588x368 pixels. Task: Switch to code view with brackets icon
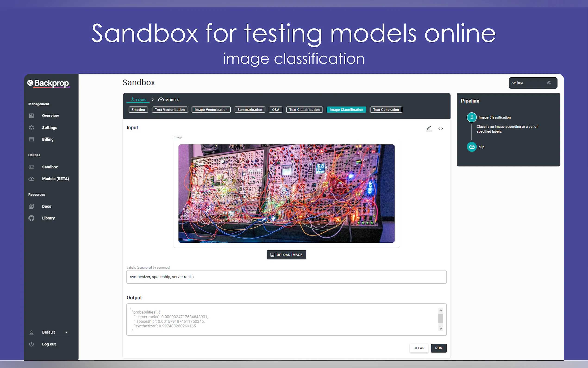click(441, 129)
